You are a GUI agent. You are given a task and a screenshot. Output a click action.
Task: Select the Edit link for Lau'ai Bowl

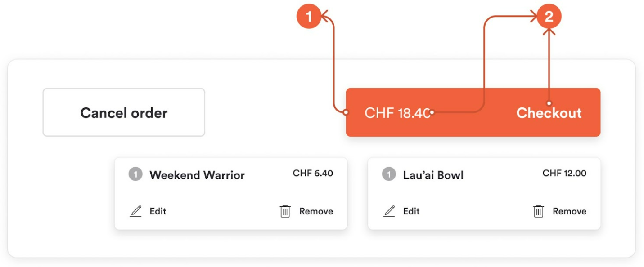411,211
